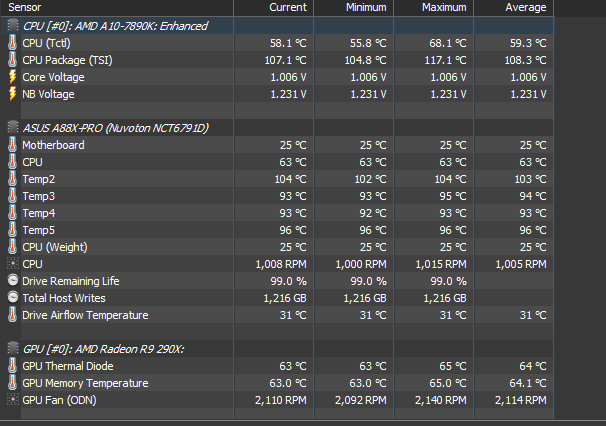The height and width of the screenshot is (426, 606).
Task: Select the Total Host Writes row label
Action: [x=64, y=298]
